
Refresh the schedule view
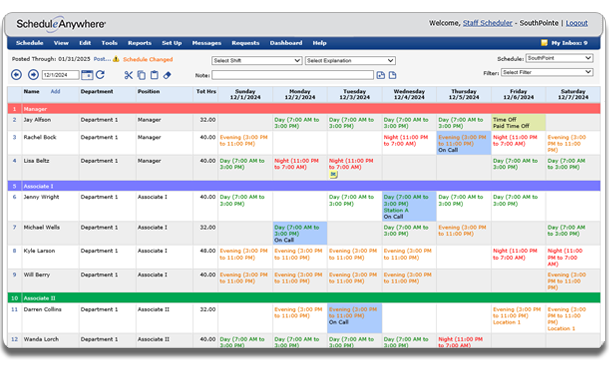(100, 75)
